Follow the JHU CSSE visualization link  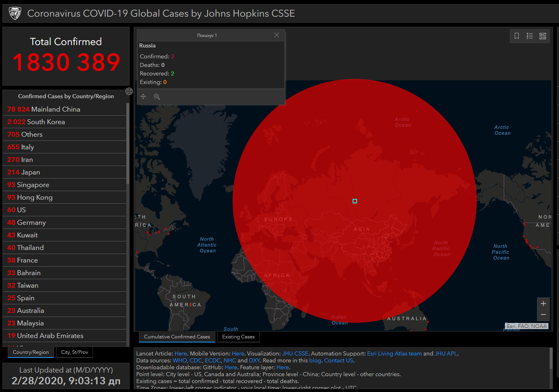tap(295, 353)
